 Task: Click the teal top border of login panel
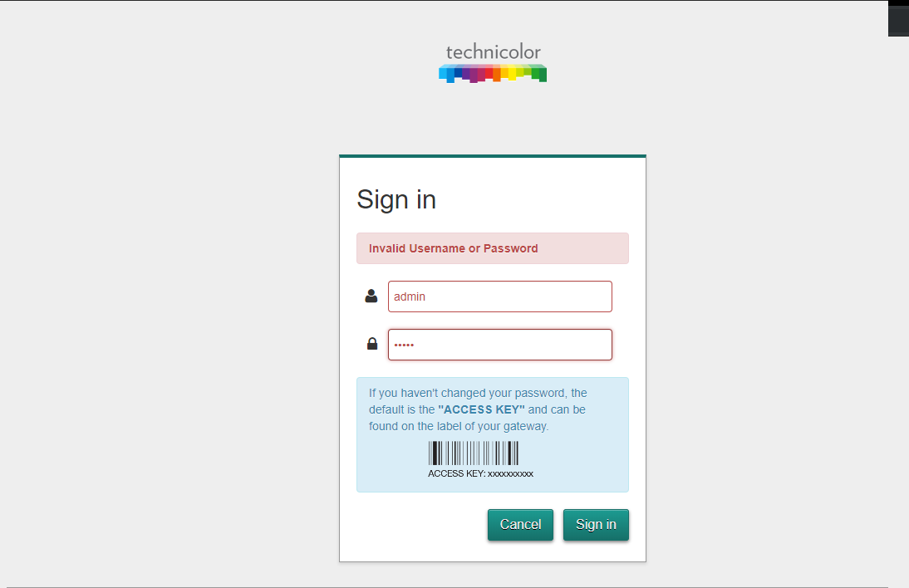coord(493,156)
